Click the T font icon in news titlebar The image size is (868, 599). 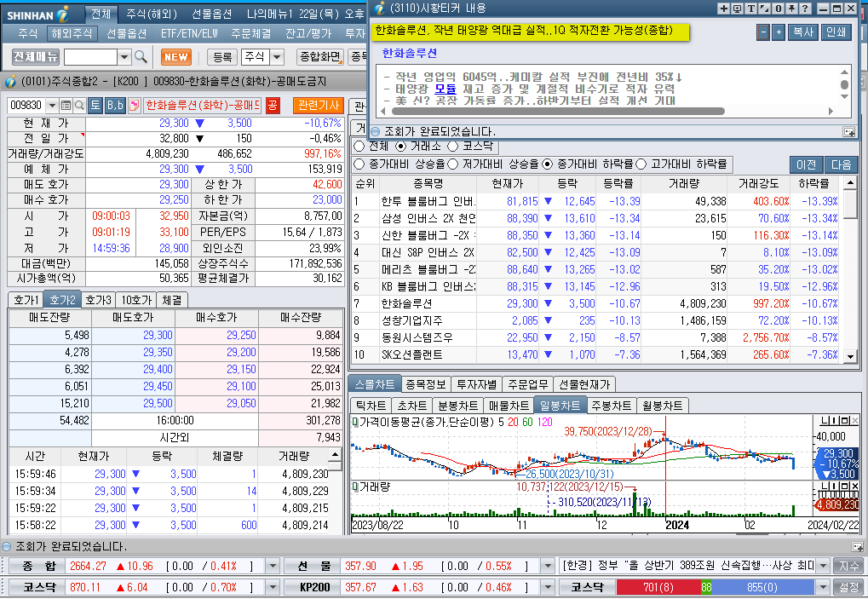[751, 9]
